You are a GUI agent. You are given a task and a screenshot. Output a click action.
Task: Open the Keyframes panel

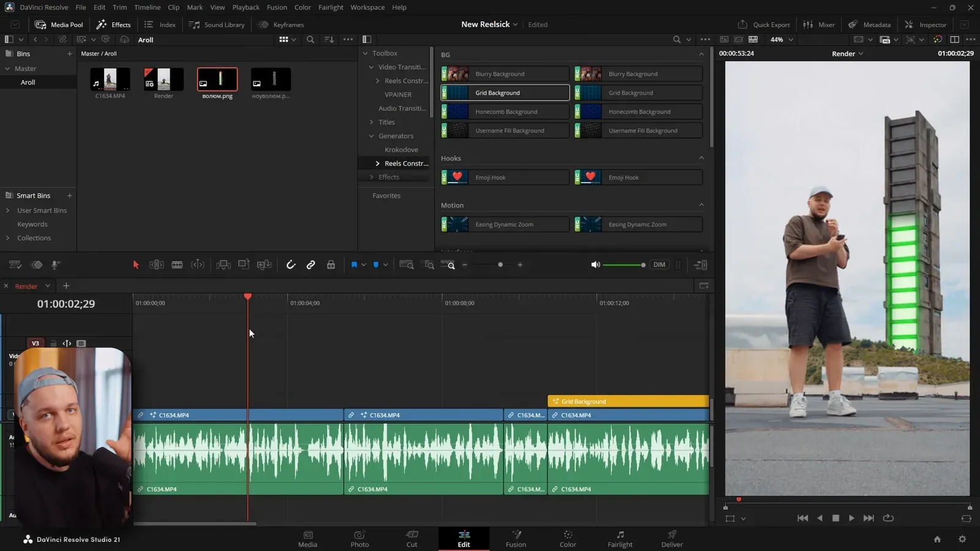pyautogui.click(x=281, y=24)
